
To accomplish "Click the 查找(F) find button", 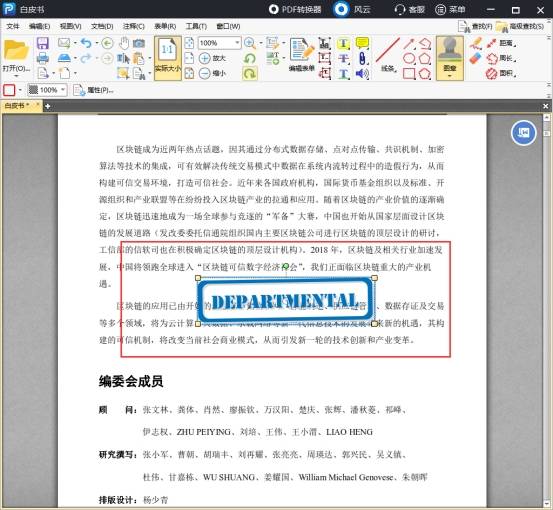I will [475, 26].
